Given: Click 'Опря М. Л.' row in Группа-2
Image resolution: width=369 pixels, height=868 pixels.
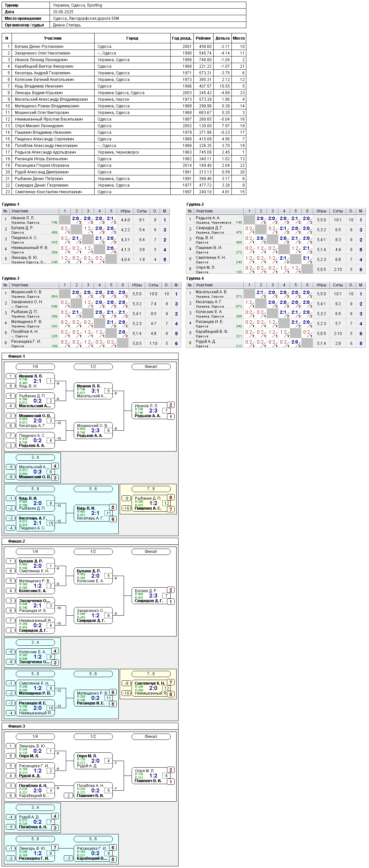Looking at the screenshot, I should pos(275,269).
